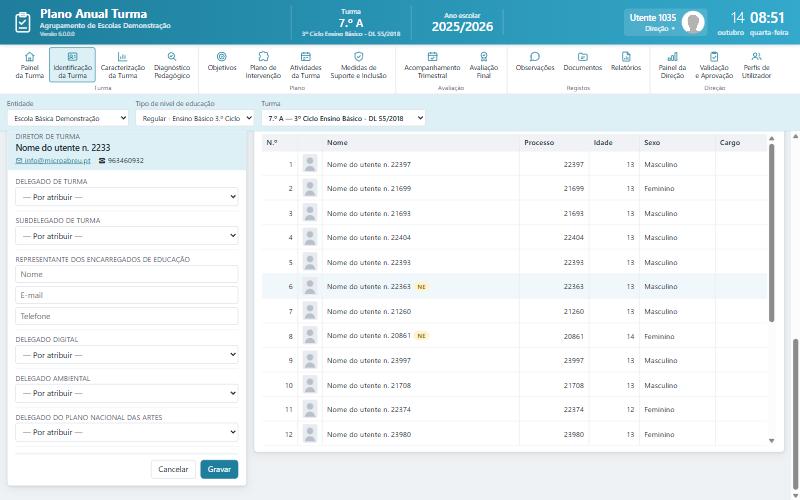Click the Plano Anual Turma clipboard logo

(x=23, y=22)
